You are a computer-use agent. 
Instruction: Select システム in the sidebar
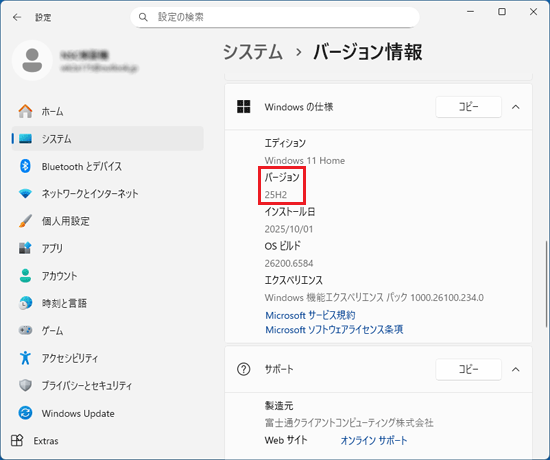point(108,139)
